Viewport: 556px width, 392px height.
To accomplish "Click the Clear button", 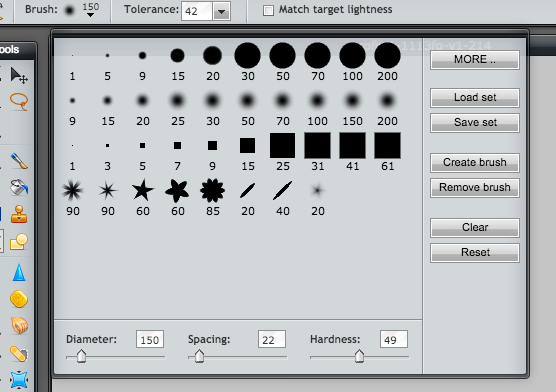I will 475,227.
